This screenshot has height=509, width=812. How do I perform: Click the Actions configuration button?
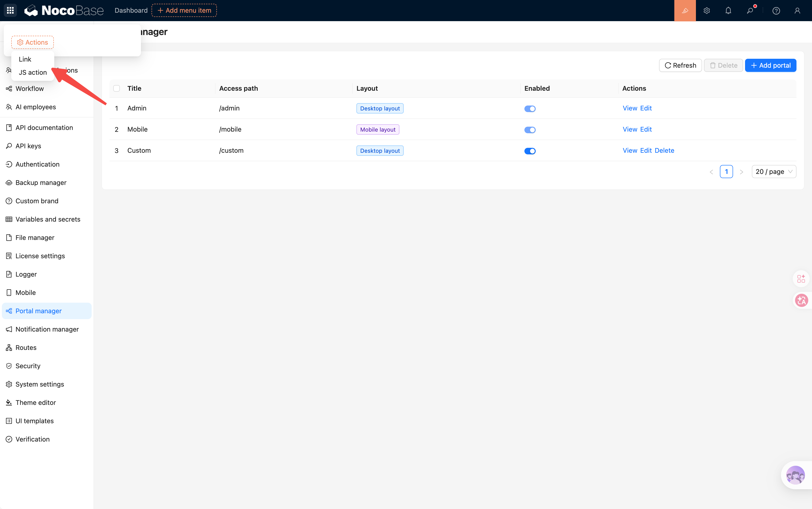coord(33,42)
